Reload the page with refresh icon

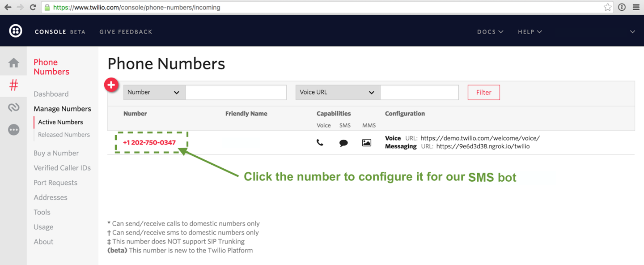click(x=33, y=7)
